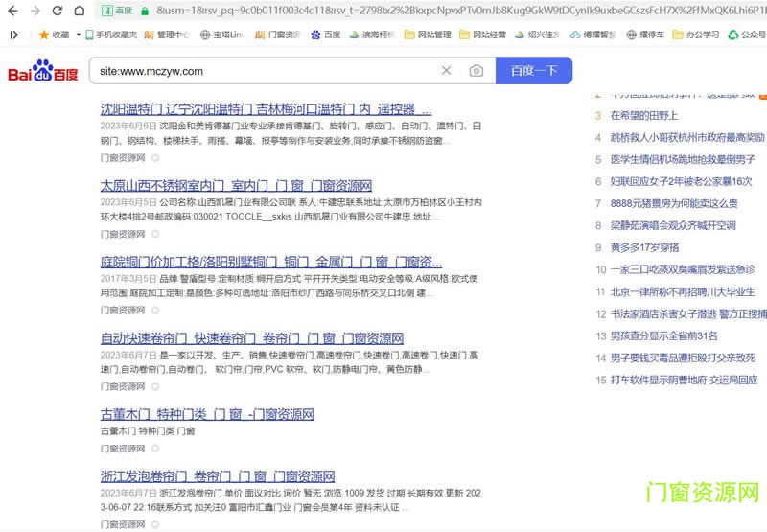Go back to the previous page
This screenshot has width=767, height=532.
pos(13,11)
